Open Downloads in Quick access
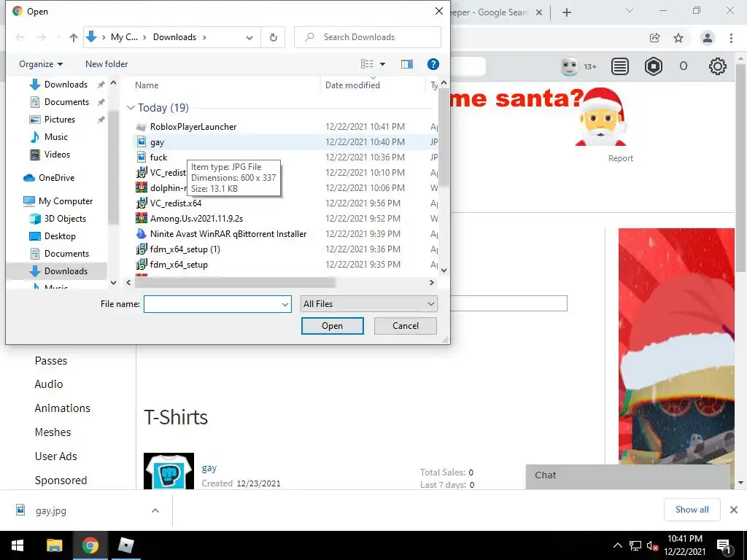This screenshot has width=747, height=560. tap(66, 85)
